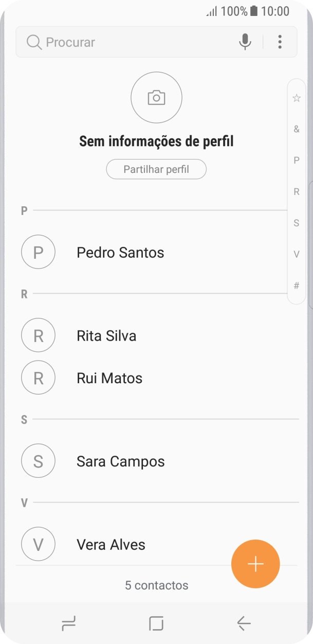The image size is (313, 644).
Task: Tap the orange plus button to add contact
Action: [x=255, y=564]
